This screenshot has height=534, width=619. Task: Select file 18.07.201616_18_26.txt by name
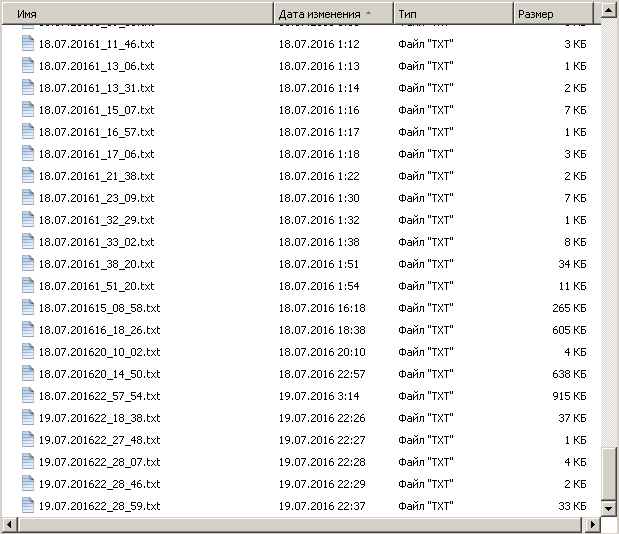[99, 330]
